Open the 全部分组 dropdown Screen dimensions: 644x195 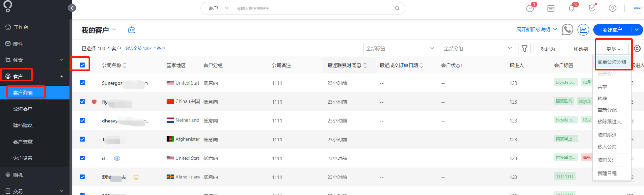(x=478, y=48)
